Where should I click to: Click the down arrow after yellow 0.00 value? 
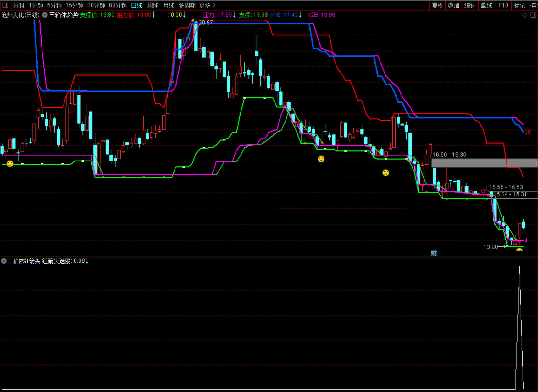click(x=184, y=15)
